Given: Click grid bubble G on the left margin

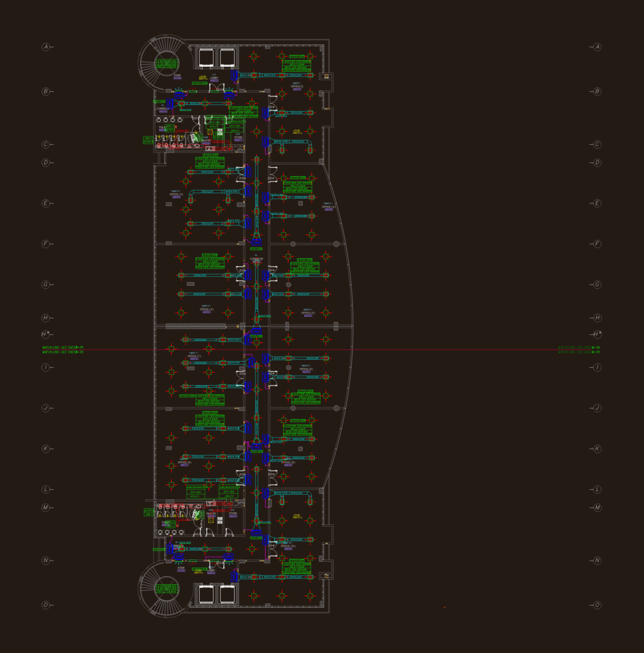Looking at the screenshot, I should click(45, 284).
